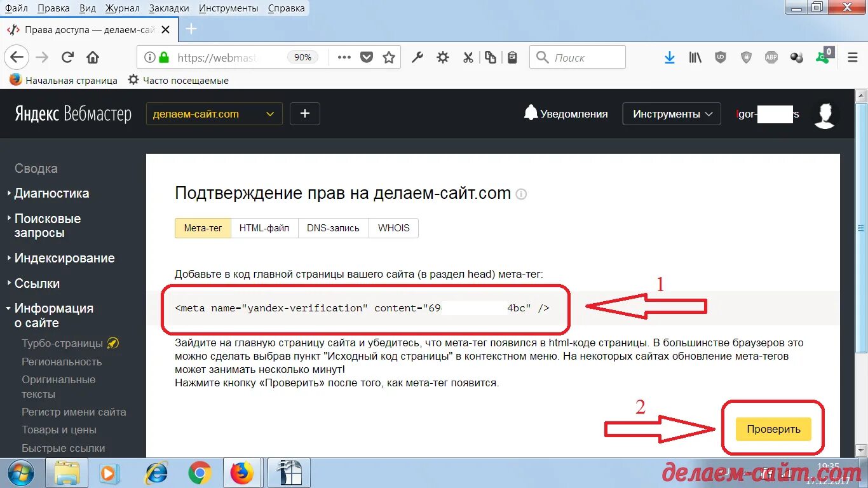Switch to the WHOIS tab
Image resolution: width=868 pixels, height=488 pixels.
pos(394,228)
